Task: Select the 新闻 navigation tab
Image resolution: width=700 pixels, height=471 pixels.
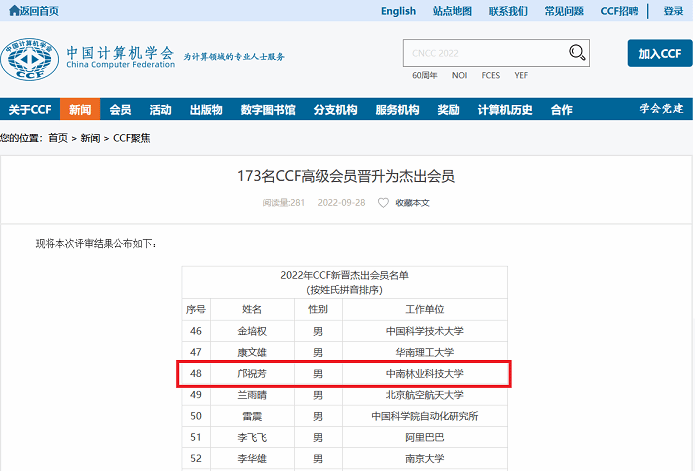Action: (x=80, y=110)
